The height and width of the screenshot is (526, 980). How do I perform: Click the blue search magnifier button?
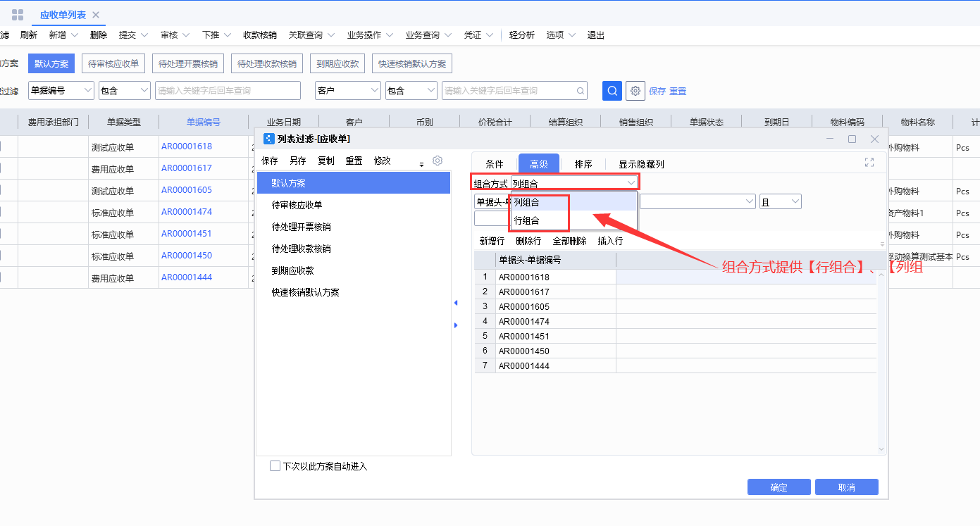[612, 91]
